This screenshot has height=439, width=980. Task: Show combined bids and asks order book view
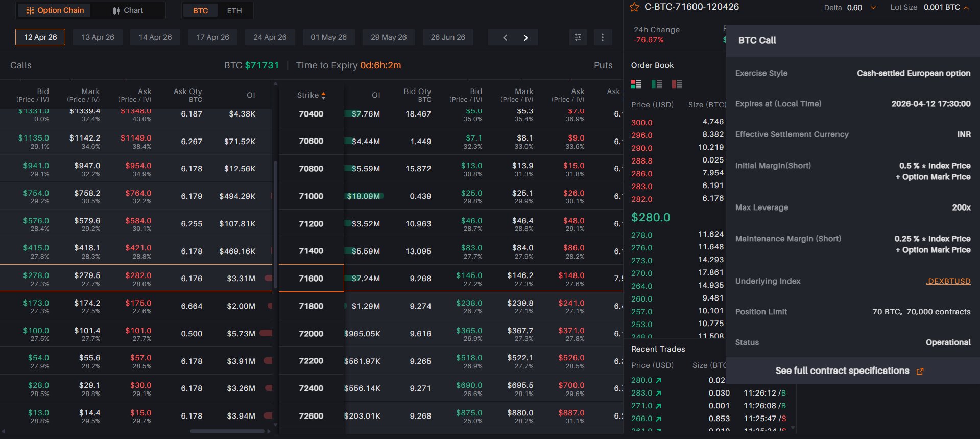(x=636, y=84)
